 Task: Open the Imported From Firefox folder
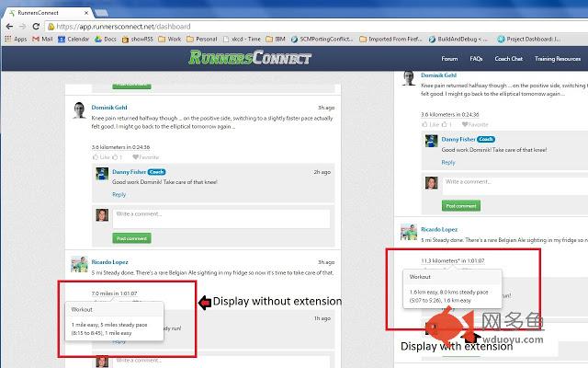[x=390, y=39]
